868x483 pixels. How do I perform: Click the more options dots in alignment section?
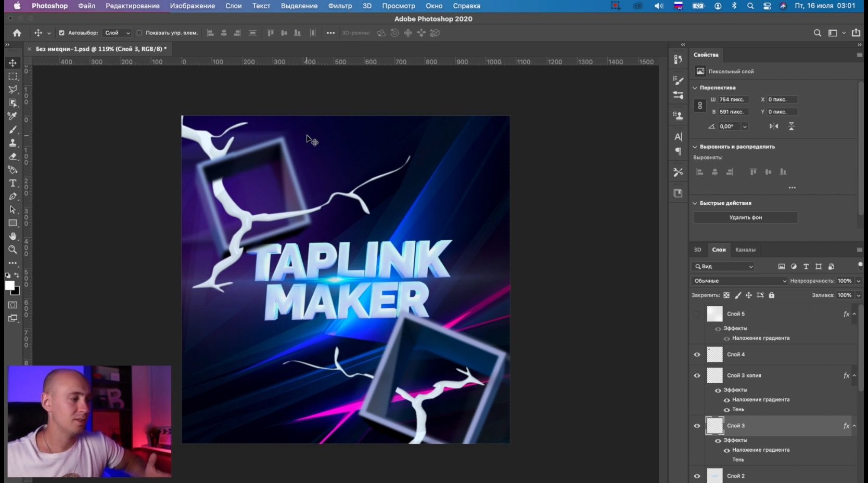(792, 188)
